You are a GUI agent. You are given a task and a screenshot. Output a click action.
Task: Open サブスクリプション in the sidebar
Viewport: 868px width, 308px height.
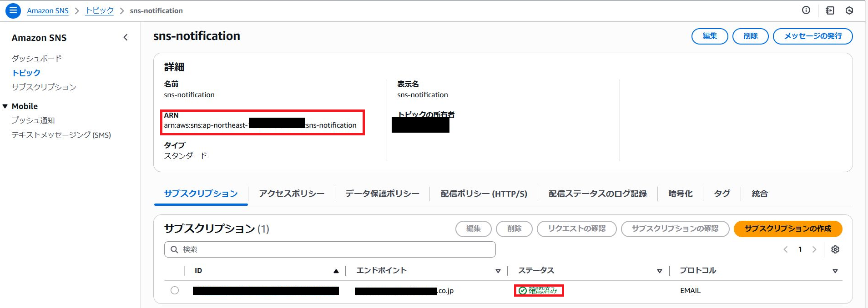point(44,87)
